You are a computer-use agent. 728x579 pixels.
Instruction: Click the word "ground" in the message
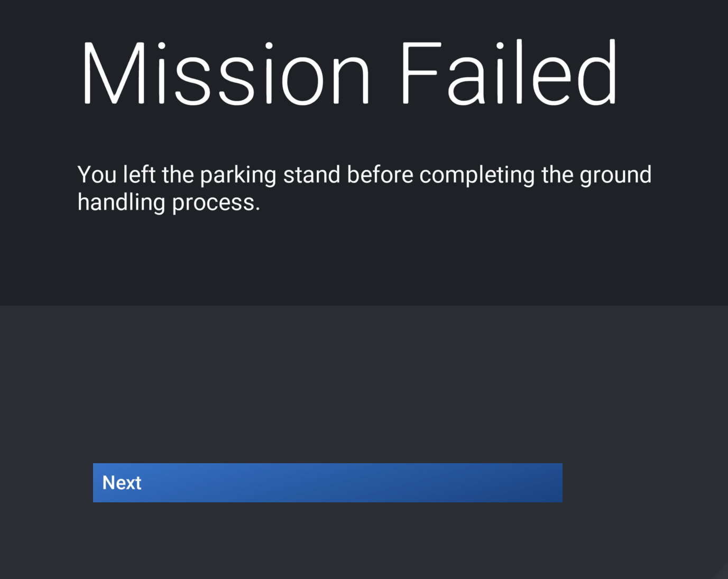(x=615, y=176)
